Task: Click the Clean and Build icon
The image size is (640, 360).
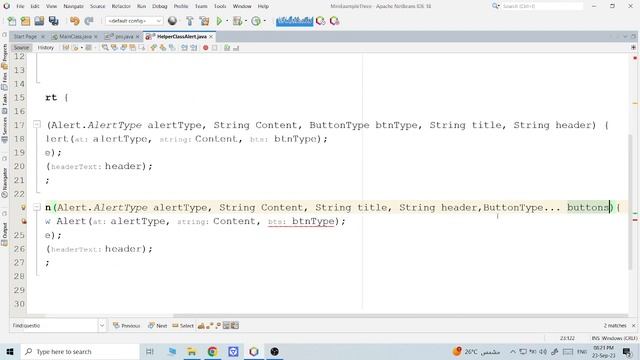Action: (204, 21)
